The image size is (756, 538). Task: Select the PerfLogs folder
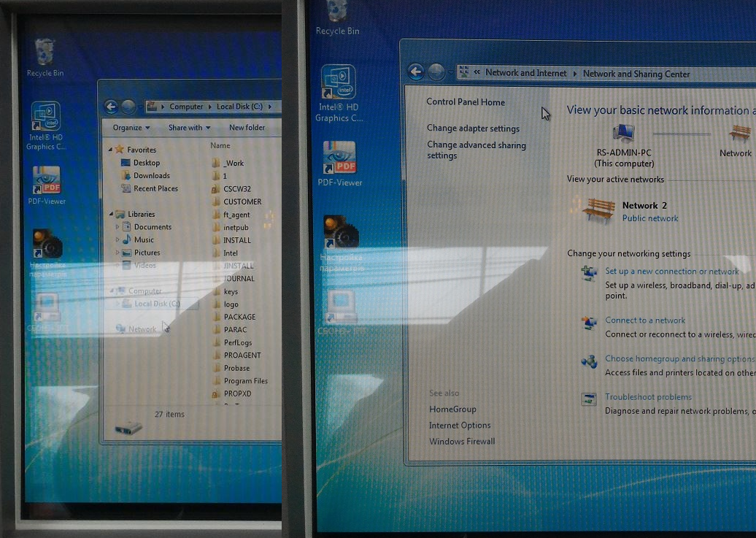[x=238, y=342]
